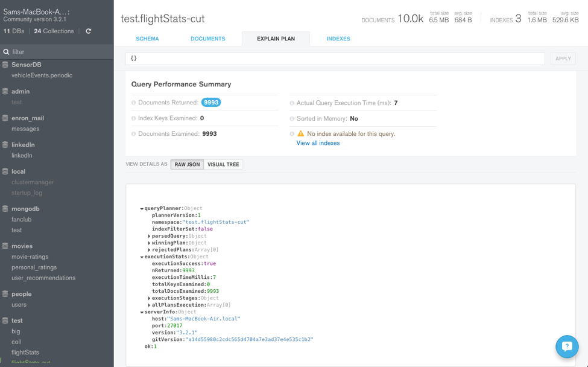The width and height of the screenshot is (588, 367).
Task: Open the Schema tab
Action: click(x=147, y=39)
